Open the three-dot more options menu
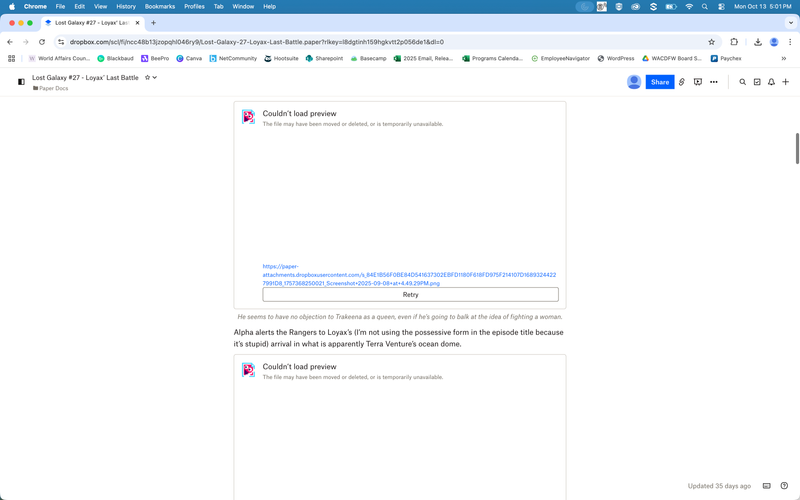Viewport: 800px width, 500px height. 714,82
